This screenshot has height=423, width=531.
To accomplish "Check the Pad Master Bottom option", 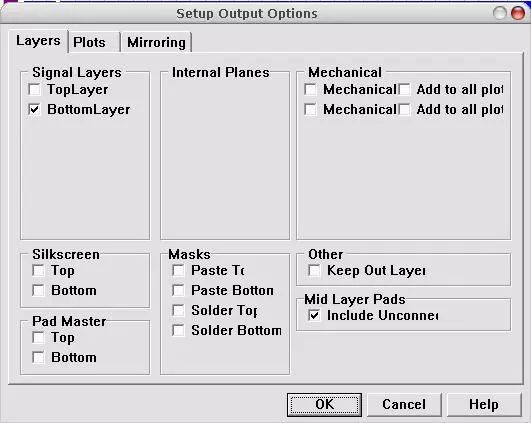I will (x=38, y=357).
